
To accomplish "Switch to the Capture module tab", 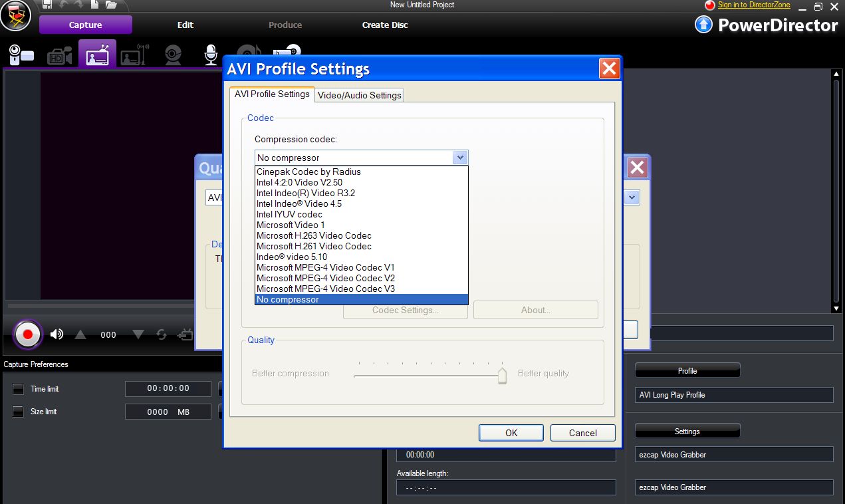I will [86, 25].
